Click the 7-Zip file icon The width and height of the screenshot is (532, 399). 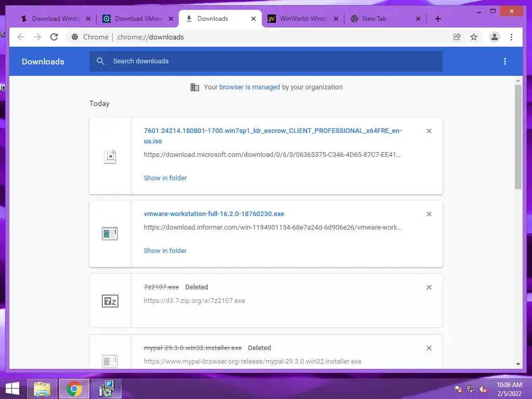(110, 301)
